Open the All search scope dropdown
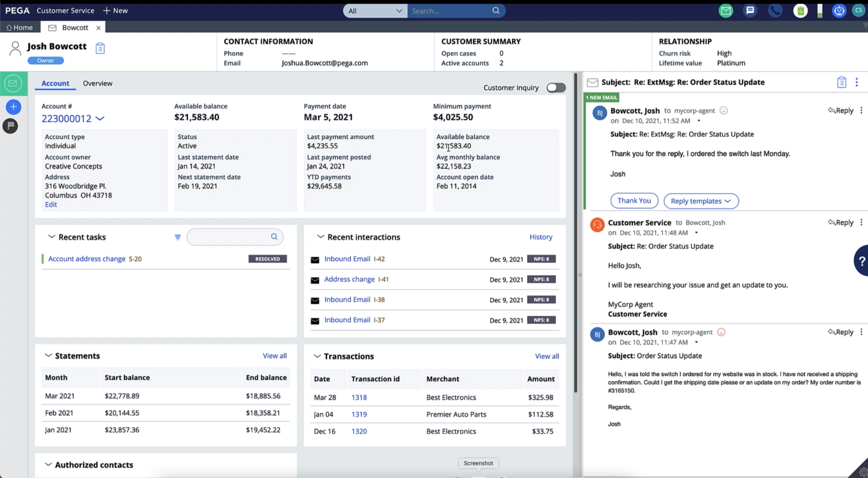 coord(375,11)
